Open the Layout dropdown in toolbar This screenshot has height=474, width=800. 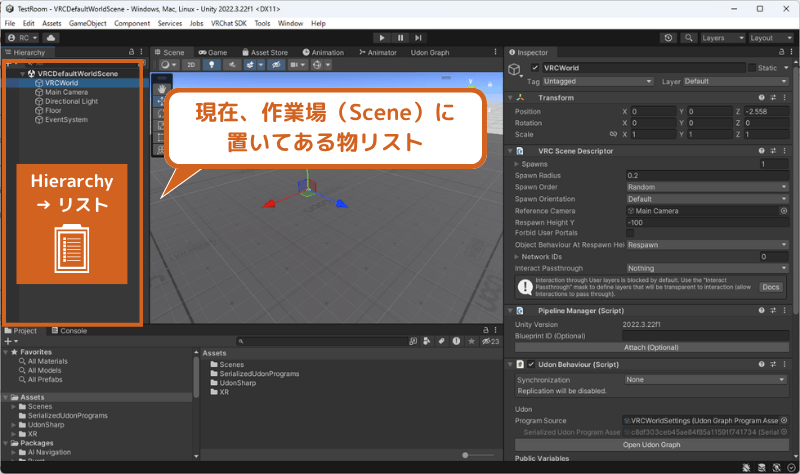[x=770, y=38]
